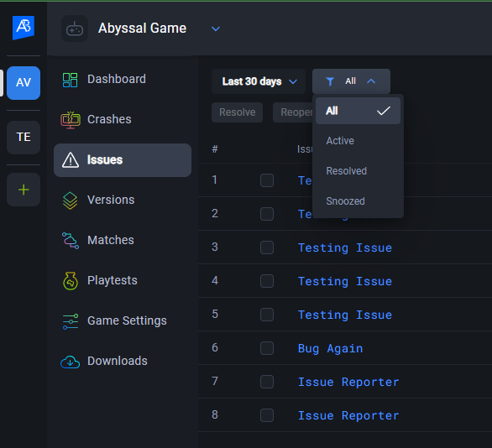The width and height of the screenshot is (492, 448).
Task: Select the Resolved filter option
Action: point(358,171)
